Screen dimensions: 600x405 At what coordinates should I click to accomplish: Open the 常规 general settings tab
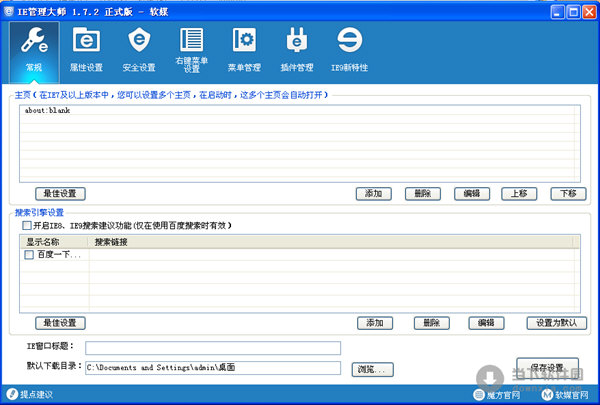34,52
